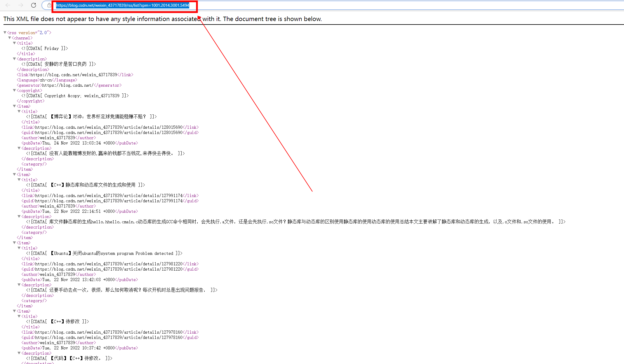The height and width of the screenshot is (364, 624).
Task: Collapse the Ubuntu item description node
Action: pos(19,285)
